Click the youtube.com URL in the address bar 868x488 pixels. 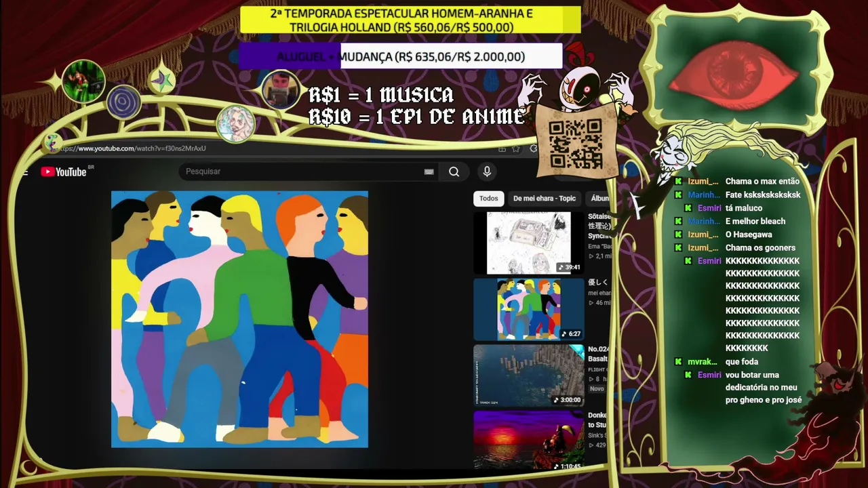(132, 148)
